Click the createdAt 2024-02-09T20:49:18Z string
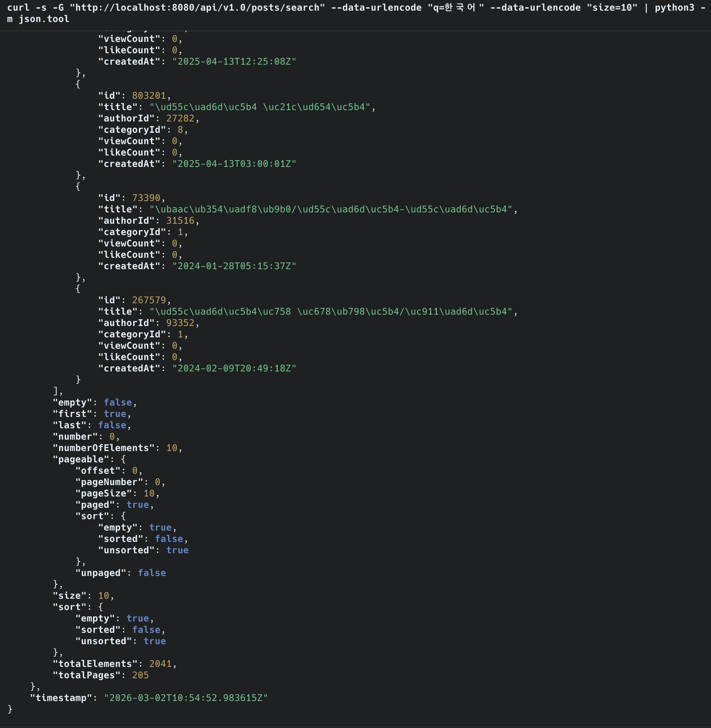 click(x=234, y=369)
